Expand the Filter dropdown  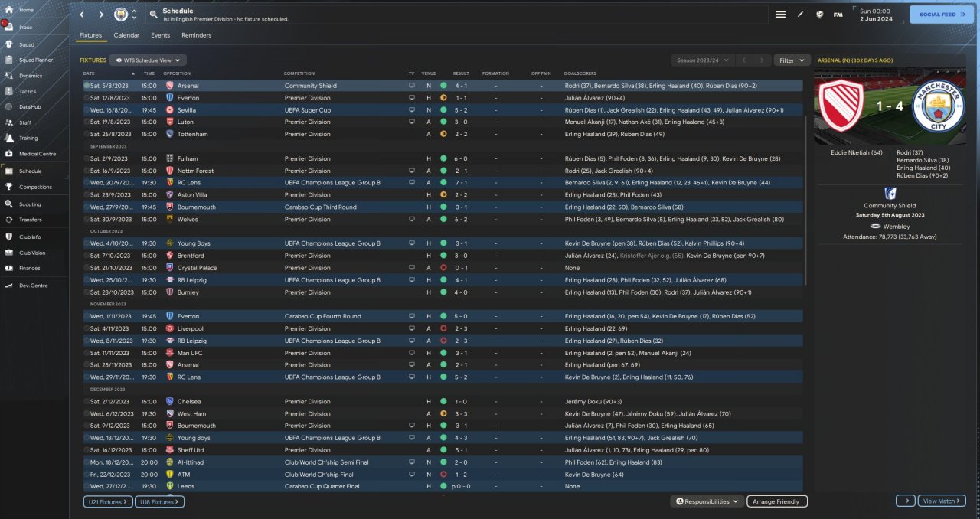(x=792, y=60)
